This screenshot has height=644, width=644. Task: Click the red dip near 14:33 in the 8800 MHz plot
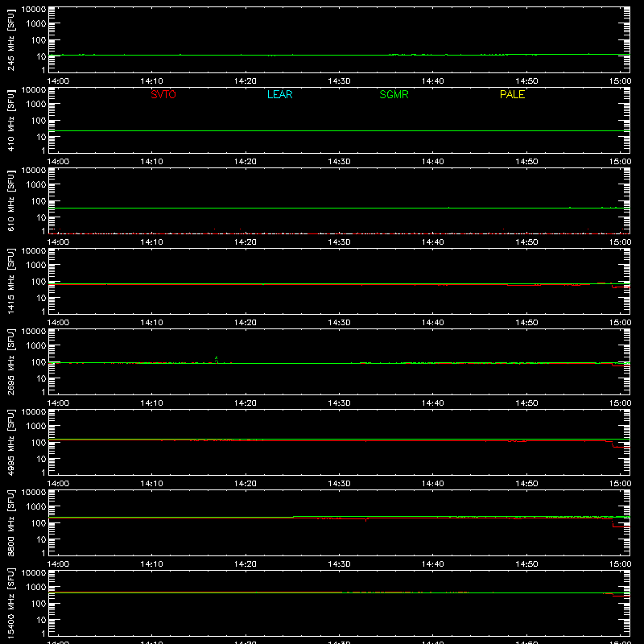coord(365,519)
